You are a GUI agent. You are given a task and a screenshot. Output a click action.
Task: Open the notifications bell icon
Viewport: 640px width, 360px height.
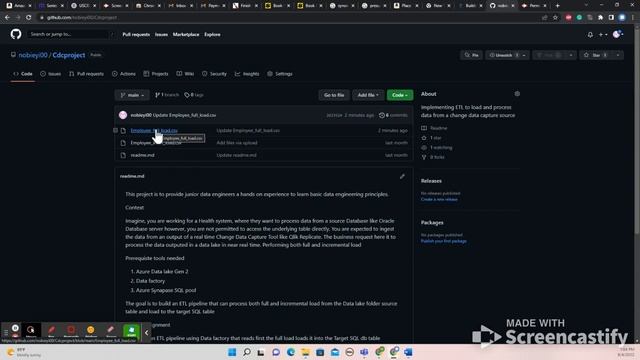[x=590, y=35]
